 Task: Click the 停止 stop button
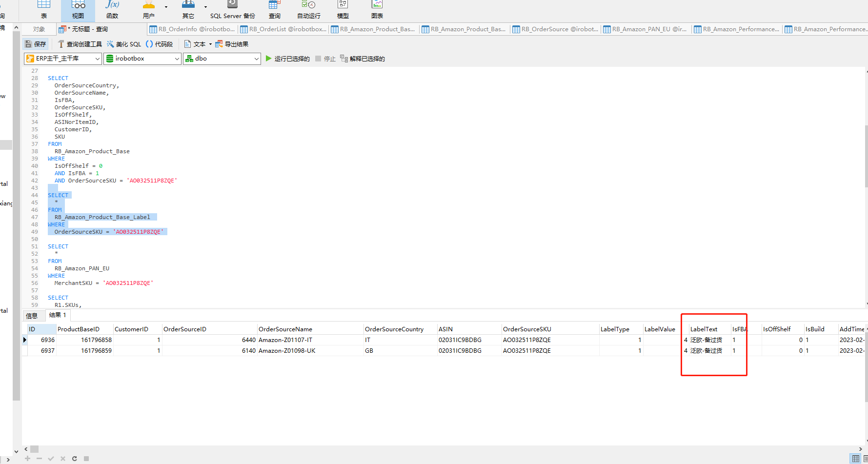[x=325, y=59]
